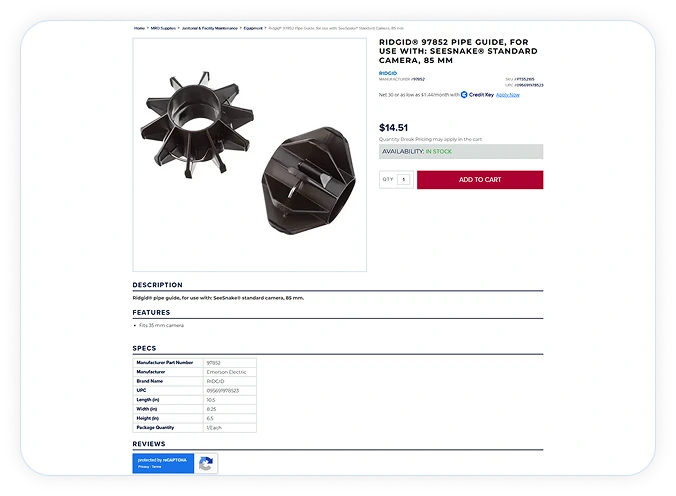
Task: Click the RIDGID brand link
Action: coord(388,73)
